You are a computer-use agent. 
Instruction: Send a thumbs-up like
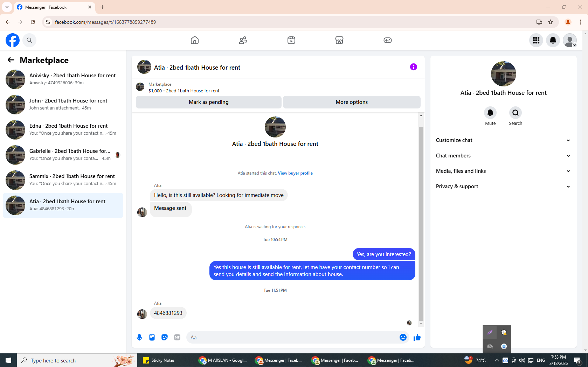[417, 337]
